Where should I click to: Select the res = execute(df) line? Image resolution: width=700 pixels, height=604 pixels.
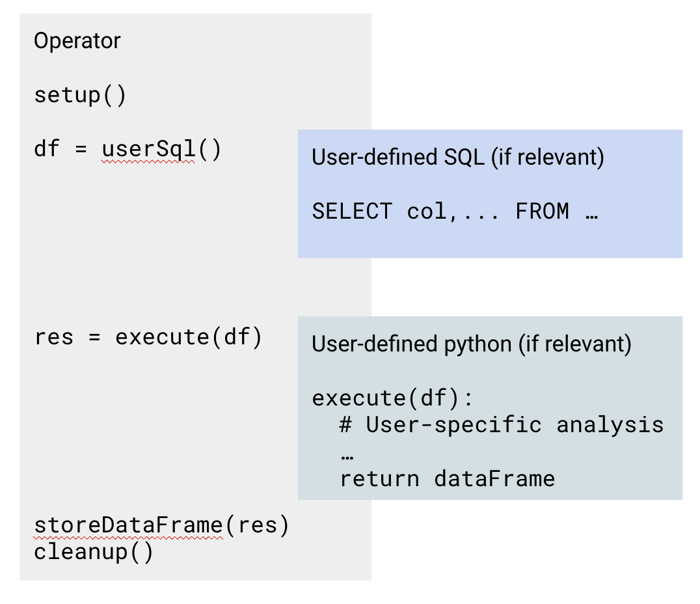pos(148,337)
